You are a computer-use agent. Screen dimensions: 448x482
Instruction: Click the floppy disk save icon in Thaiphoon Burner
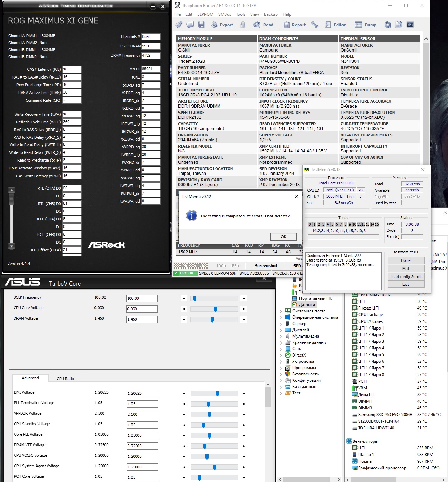click(x=201, y=25)
